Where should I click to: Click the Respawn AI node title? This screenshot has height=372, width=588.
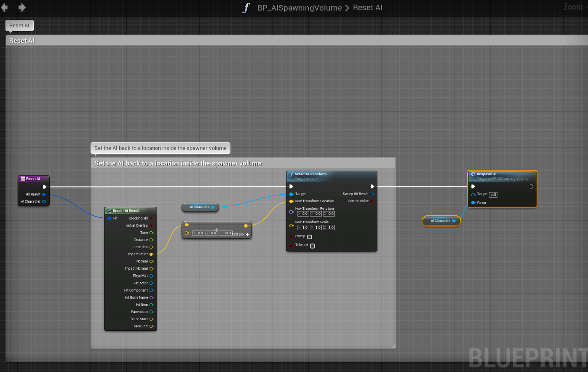click(486, 174)
